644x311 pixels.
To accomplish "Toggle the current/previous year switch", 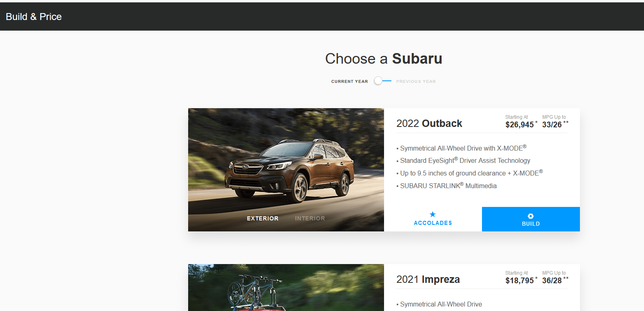I will (382, 81).
